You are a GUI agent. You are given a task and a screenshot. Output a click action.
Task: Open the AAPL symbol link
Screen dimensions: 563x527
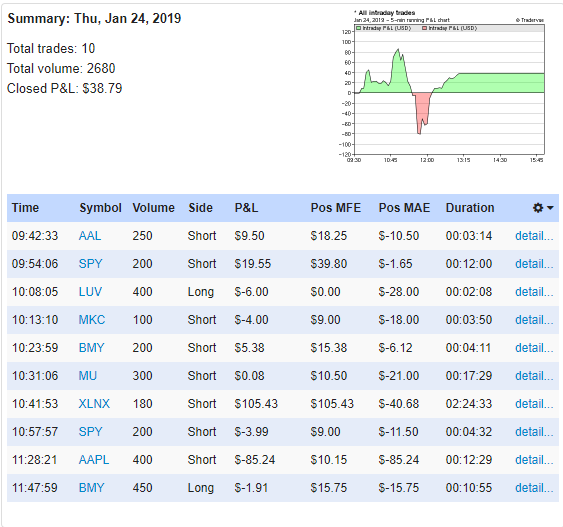[94, 460]
